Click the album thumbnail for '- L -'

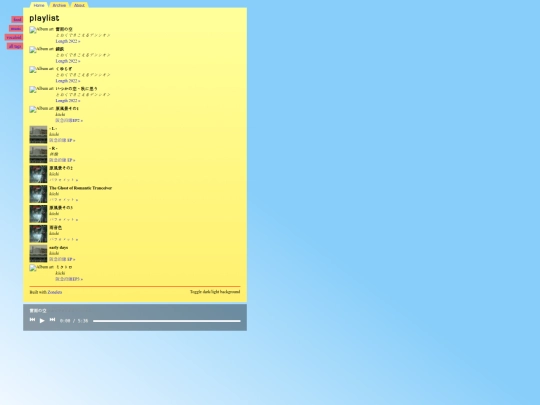tap(38, 134)
